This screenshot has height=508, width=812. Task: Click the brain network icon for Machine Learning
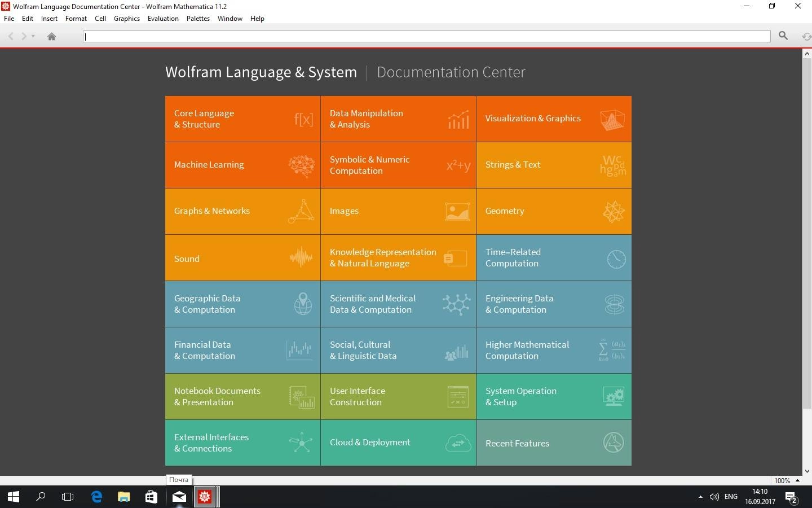tap(301, 166)
